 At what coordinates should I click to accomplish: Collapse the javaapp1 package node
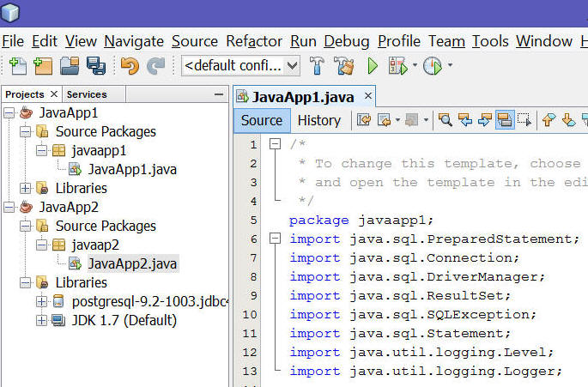[41, 150]
